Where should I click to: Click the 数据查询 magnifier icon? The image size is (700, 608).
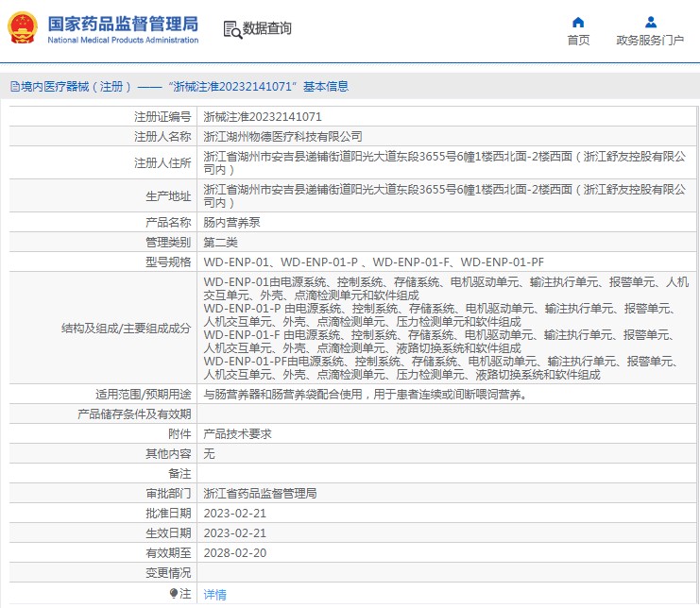pyautogui.click(x=231, y=29)
